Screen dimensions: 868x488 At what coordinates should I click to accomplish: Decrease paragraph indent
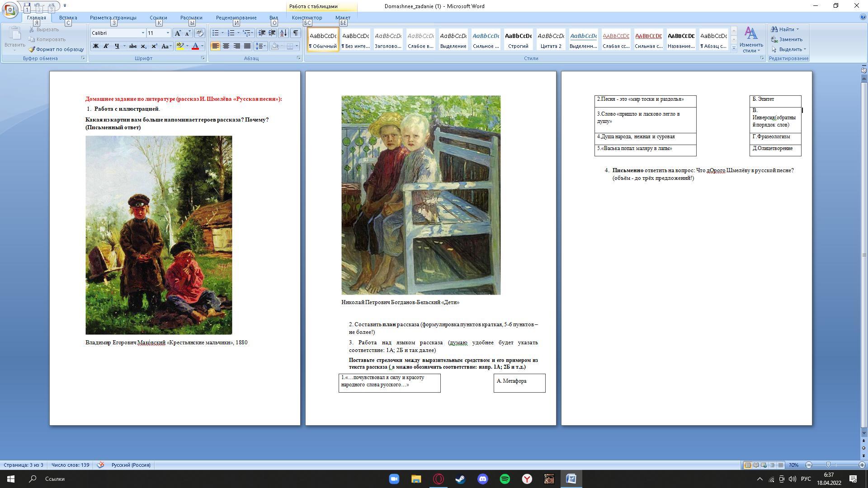pyautogui.click(x=262, y=33)
